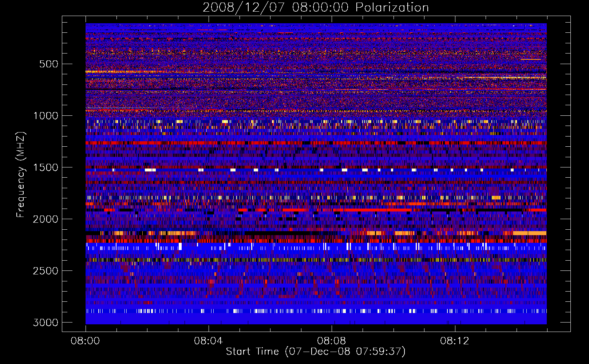This screenshot has width=589, height=364.
Task: Click the 2000 frequency tick label
Action: point(46,219)
